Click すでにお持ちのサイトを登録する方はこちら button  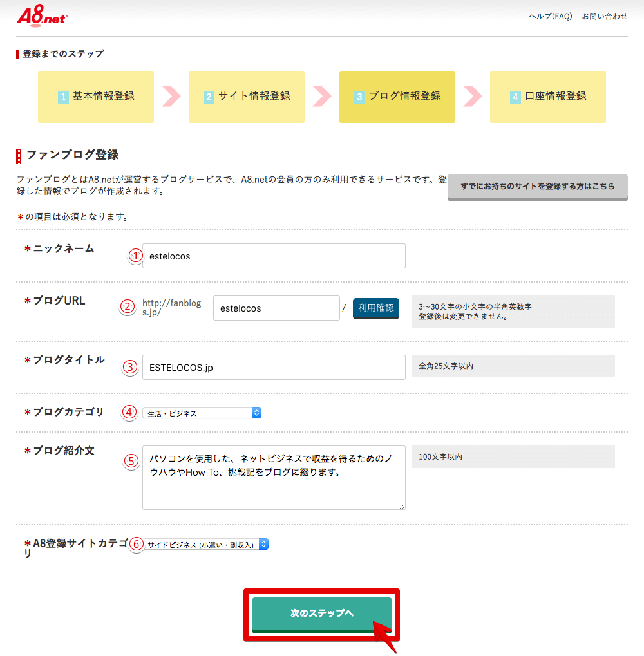pos(537,187)
